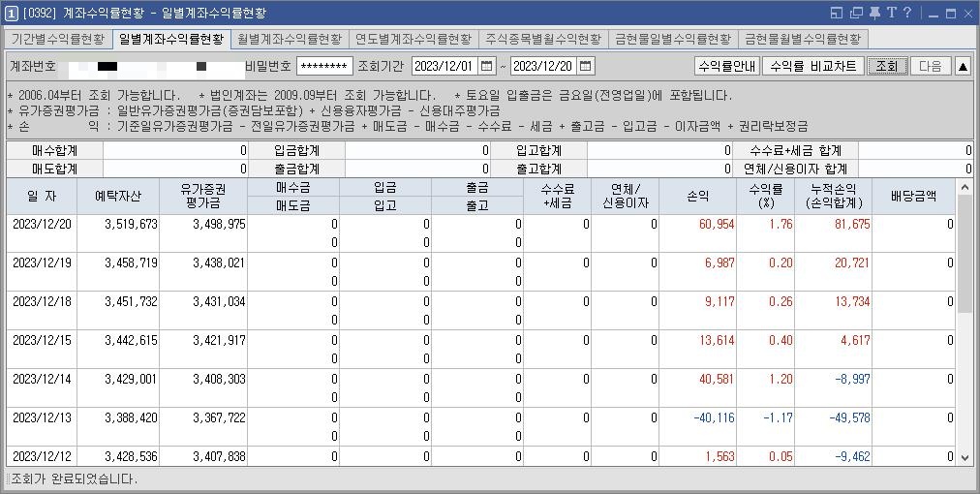The image size is (980, 494).
Task: Click the 일 자 column header
Action: coord(42,197)
